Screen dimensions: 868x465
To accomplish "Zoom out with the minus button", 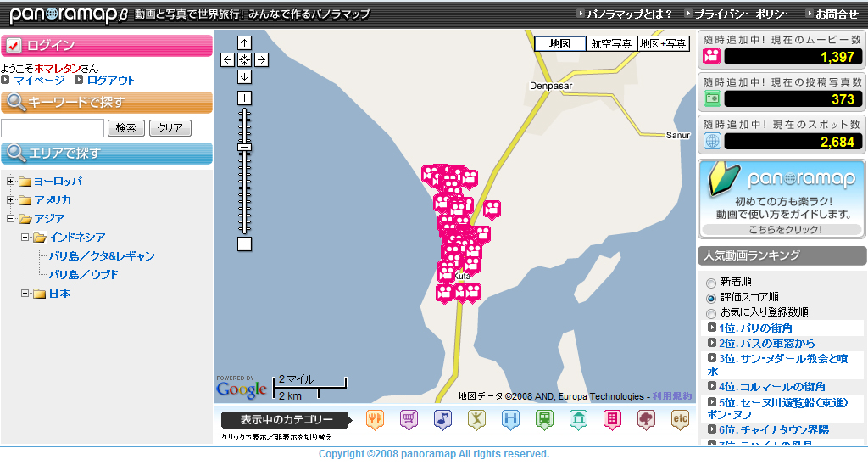I will [244, 244].
